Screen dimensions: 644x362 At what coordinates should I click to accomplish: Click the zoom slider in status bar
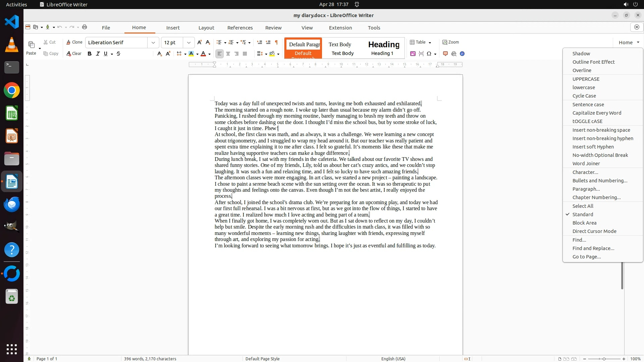(x=604, y=359)
